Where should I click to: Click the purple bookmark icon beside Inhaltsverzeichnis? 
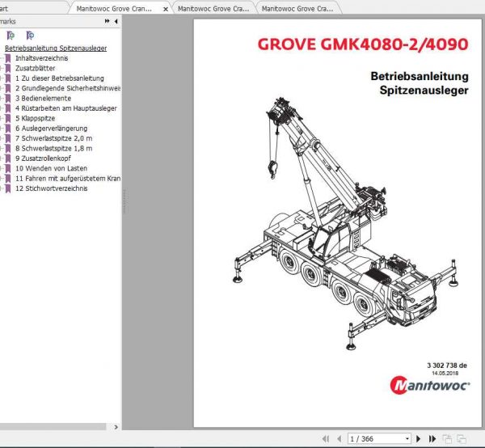coord(8,58)
